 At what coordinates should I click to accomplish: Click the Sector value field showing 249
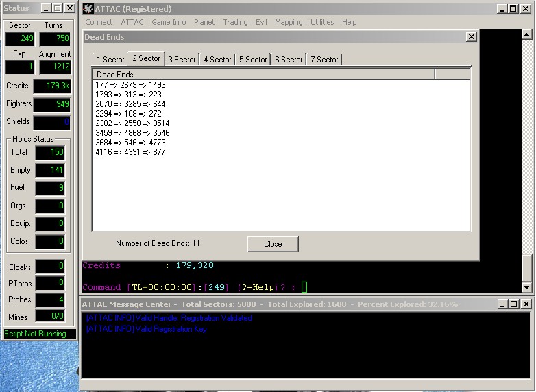(x=20, y=39)
